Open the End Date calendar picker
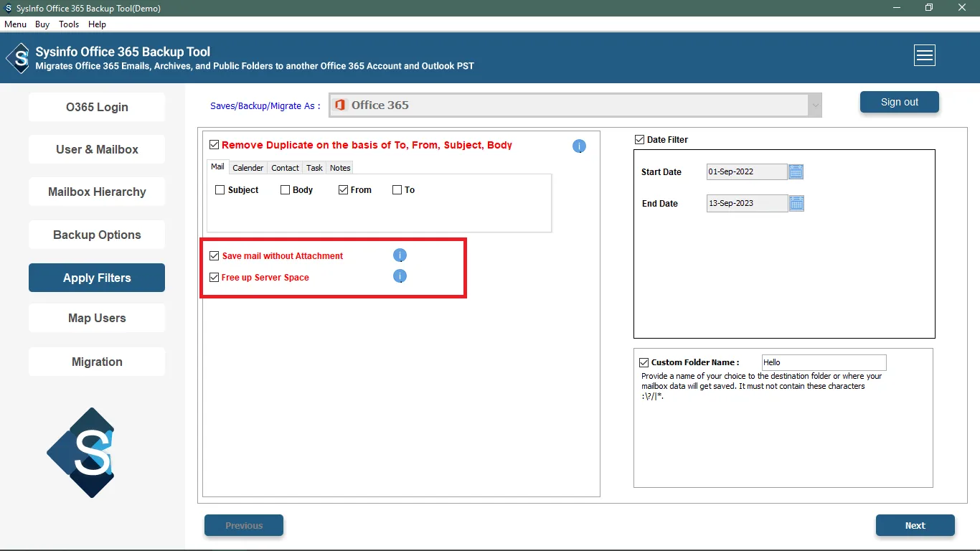 click(x=796, y=204)
